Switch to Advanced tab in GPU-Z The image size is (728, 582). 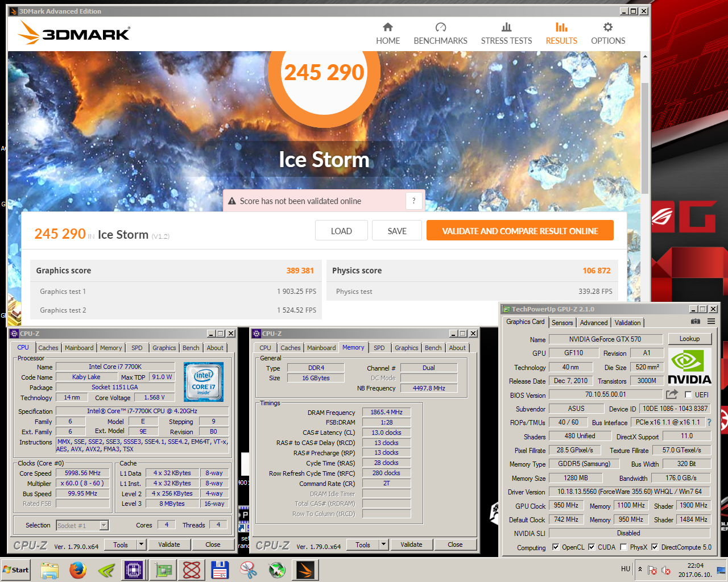pyautogui.click(x=594, y=322)
